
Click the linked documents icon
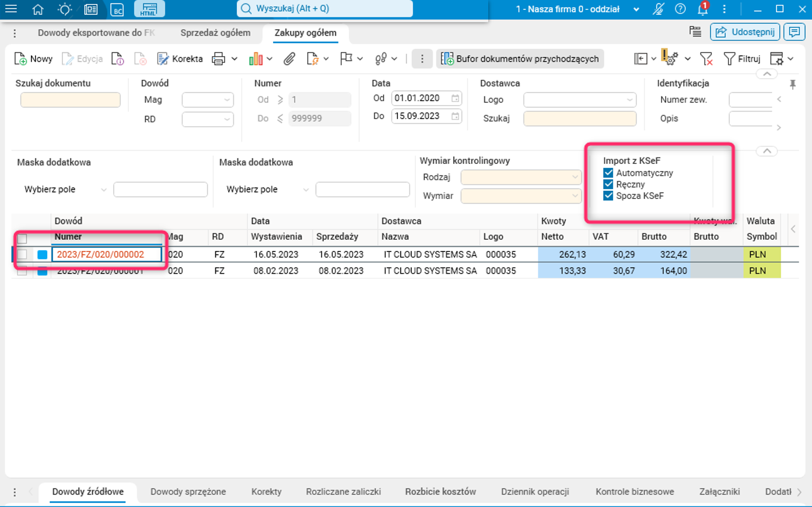point(381,59)
